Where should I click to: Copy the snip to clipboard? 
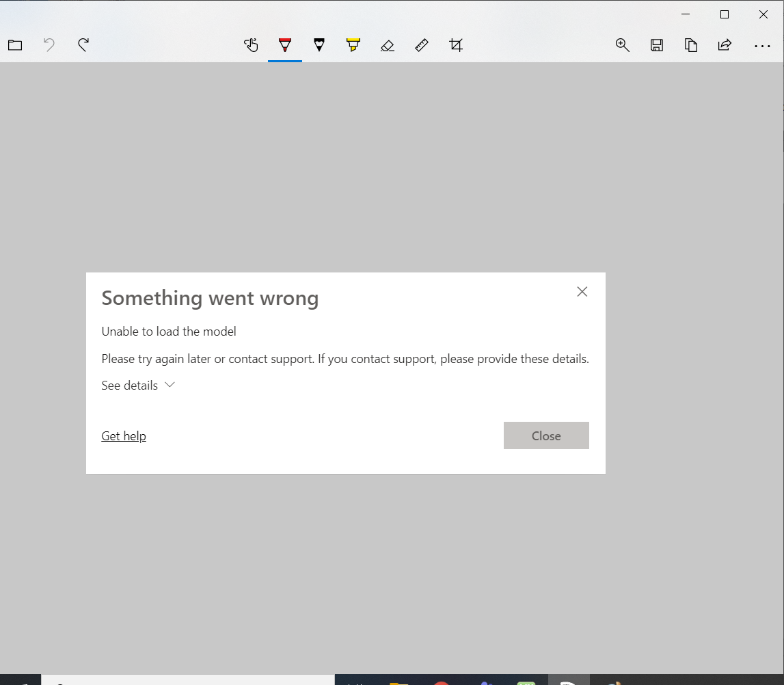[x=690, y=46]
